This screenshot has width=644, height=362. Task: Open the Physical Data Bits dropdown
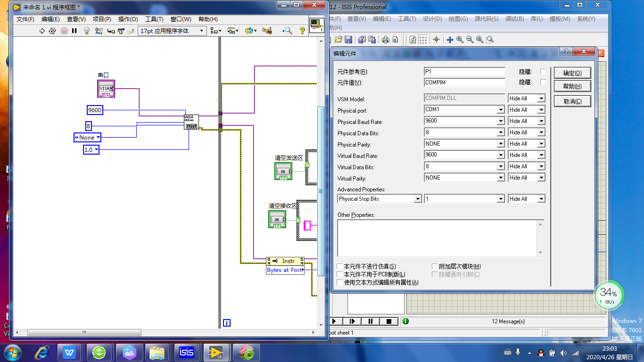[501, 132]
